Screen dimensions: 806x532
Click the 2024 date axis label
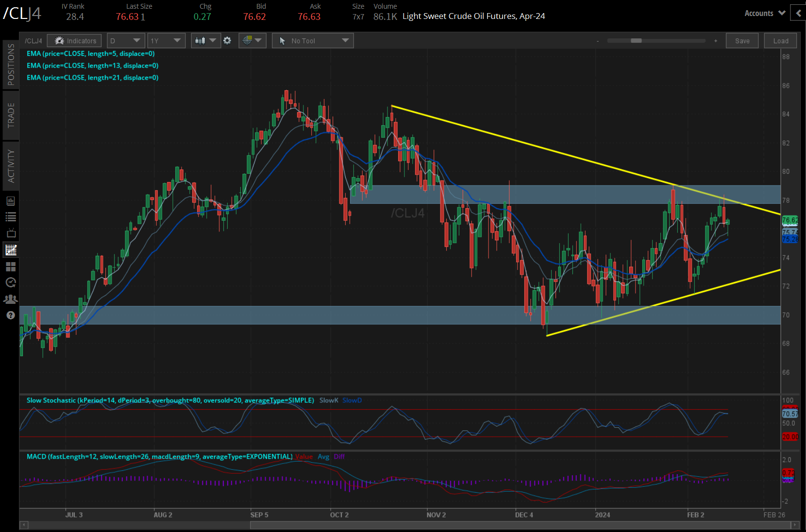click(603, 515)
